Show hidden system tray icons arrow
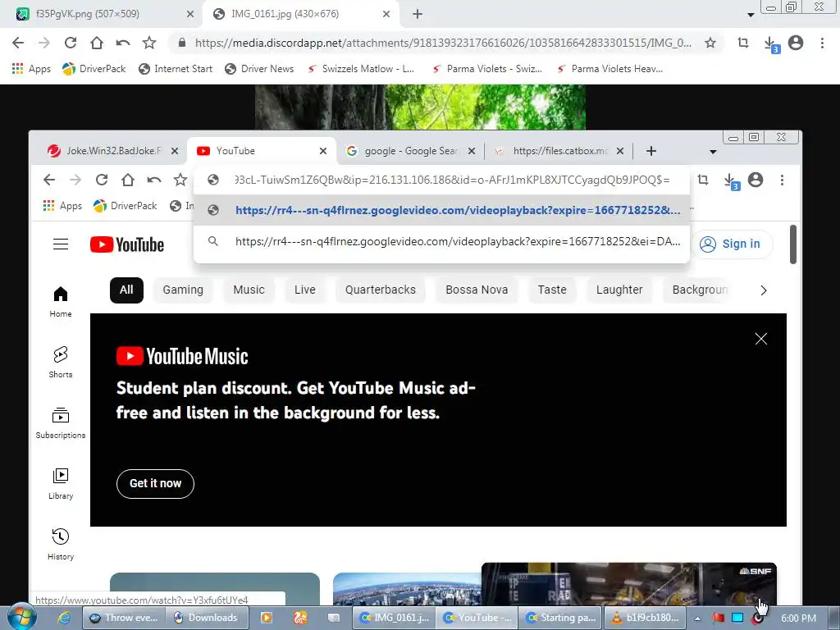 point(697,619)
